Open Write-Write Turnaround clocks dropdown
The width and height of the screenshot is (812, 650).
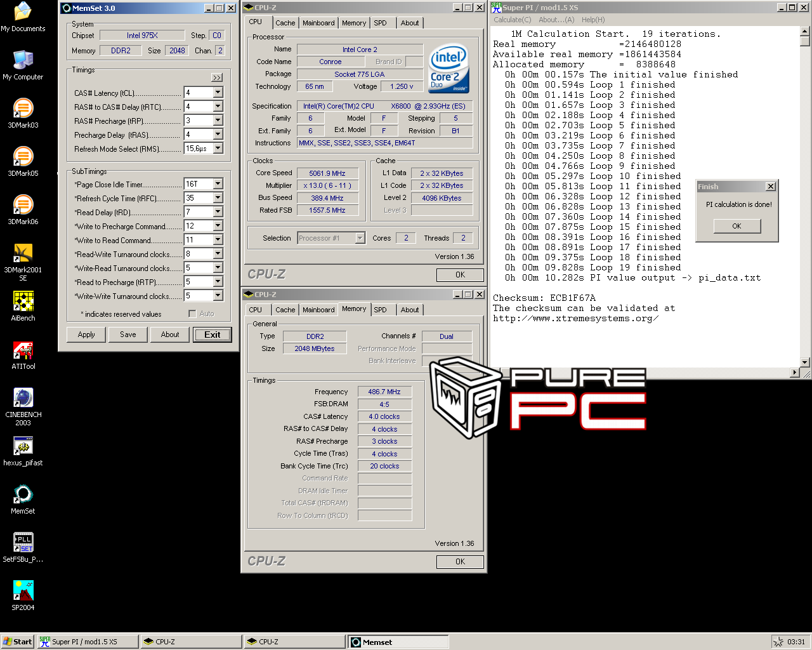(218, 296)
